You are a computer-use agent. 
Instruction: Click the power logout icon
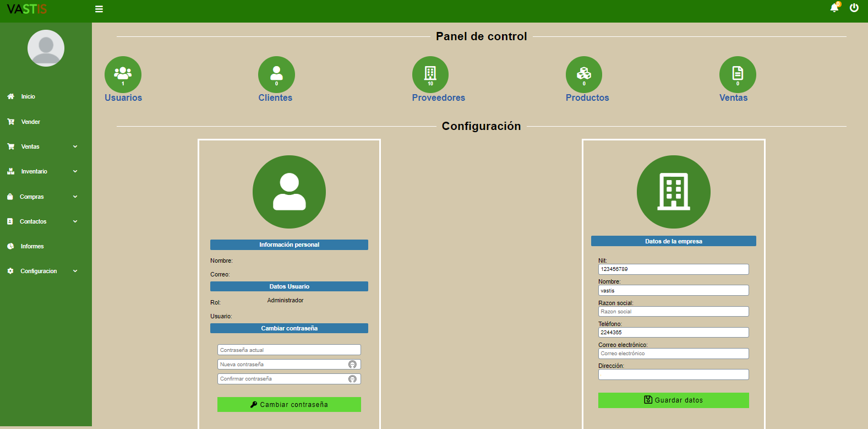pyautogui.click(x=854, y=8)
